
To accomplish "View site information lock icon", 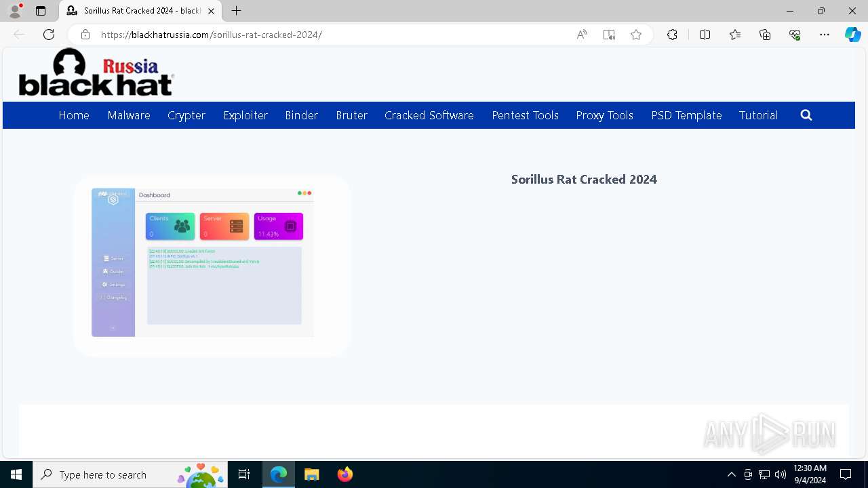I will coord(85,35).
